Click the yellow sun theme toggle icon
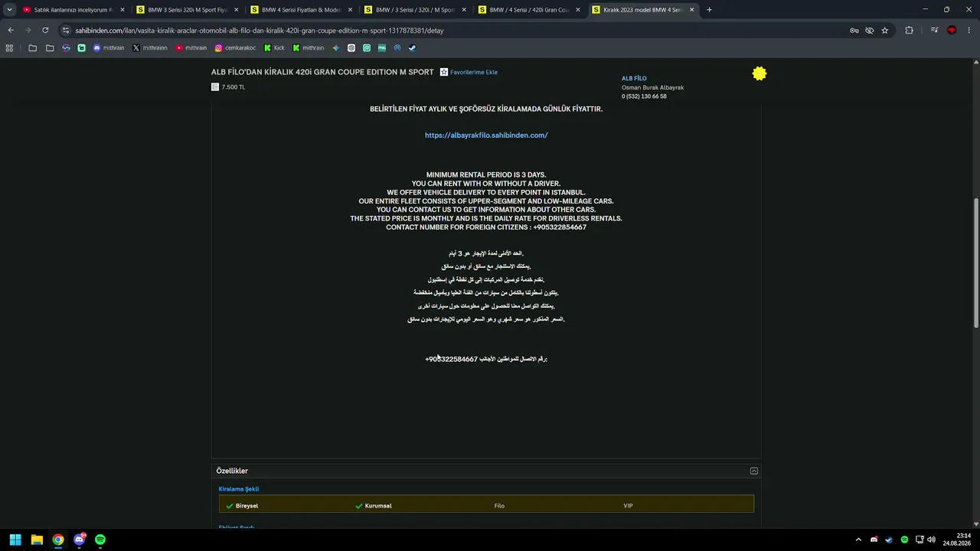This screenshot has width=980, height=551. (759, 73)
